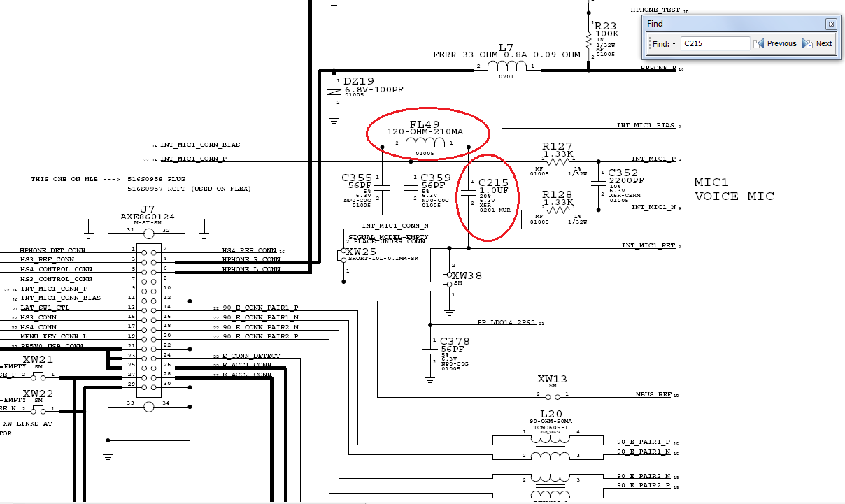Viewport: 845px width, 504px height.
Task: Select the R127 resistor designator
Action: pos(557,146)
